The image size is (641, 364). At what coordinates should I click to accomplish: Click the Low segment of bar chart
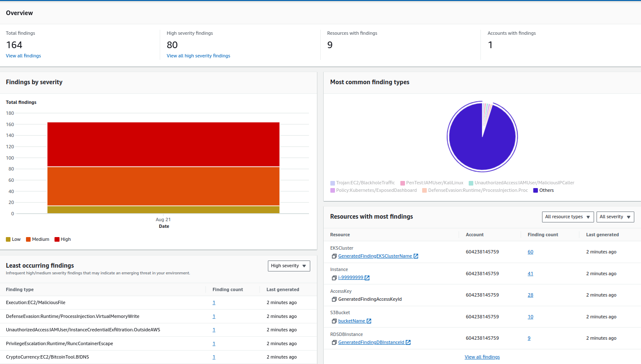coord(163,210)
